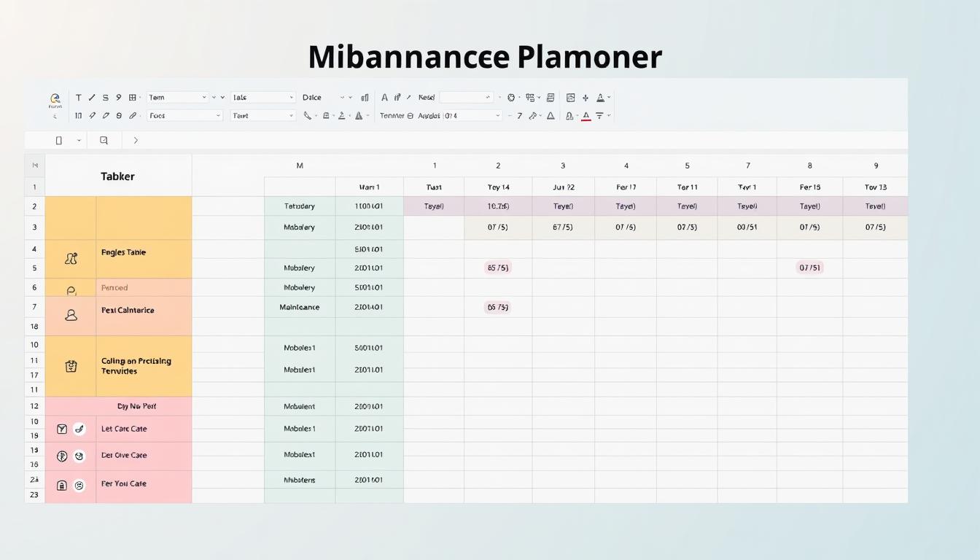The height and width of the screenshot is (560, 980).
Task: Click the split panel layout icon
Action: tap(570, 97)
